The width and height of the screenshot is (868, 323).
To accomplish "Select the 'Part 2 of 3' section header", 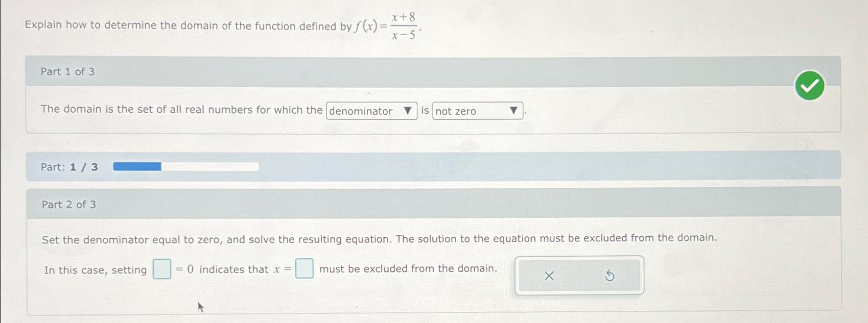I will [69, 204].
